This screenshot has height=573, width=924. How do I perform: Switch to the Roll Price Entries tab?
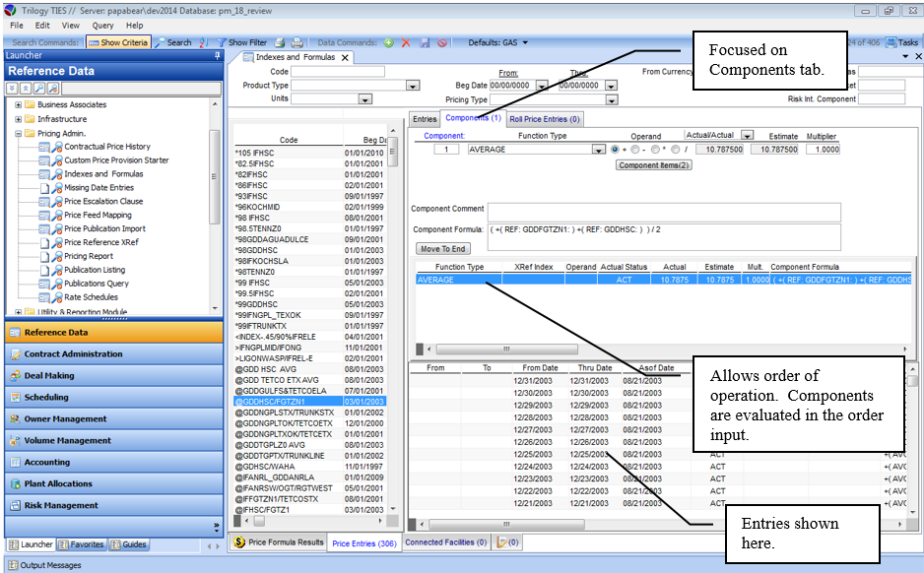coord(545,119)
